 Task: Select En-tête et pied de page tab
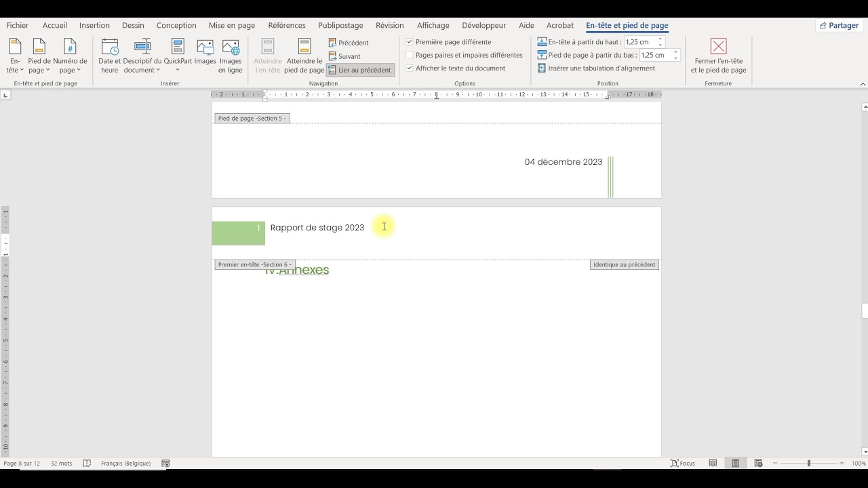point(627,26)
